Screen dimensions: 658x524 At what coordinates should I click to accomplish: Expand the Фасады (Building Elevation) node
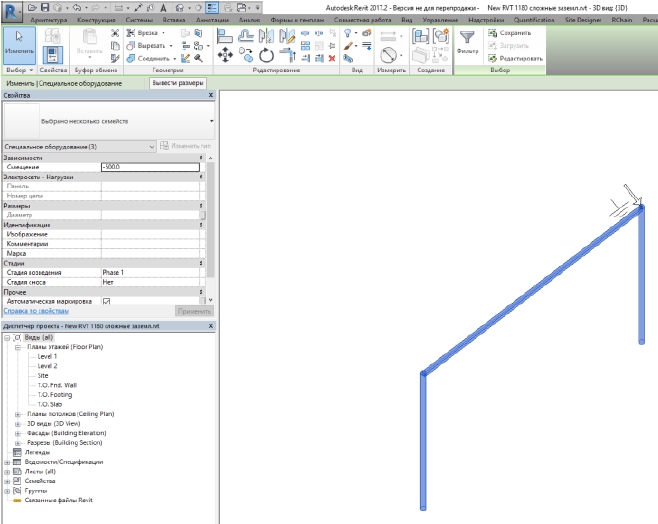(18, 433)
